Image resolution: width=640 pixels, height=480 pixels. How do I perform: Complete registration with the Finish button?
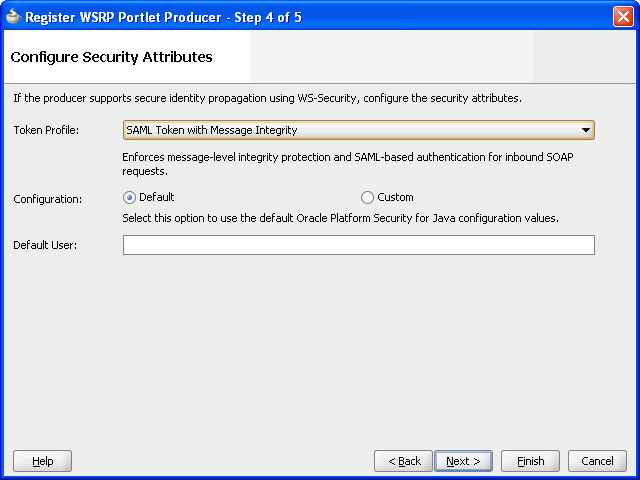click(x=530, y=461)
